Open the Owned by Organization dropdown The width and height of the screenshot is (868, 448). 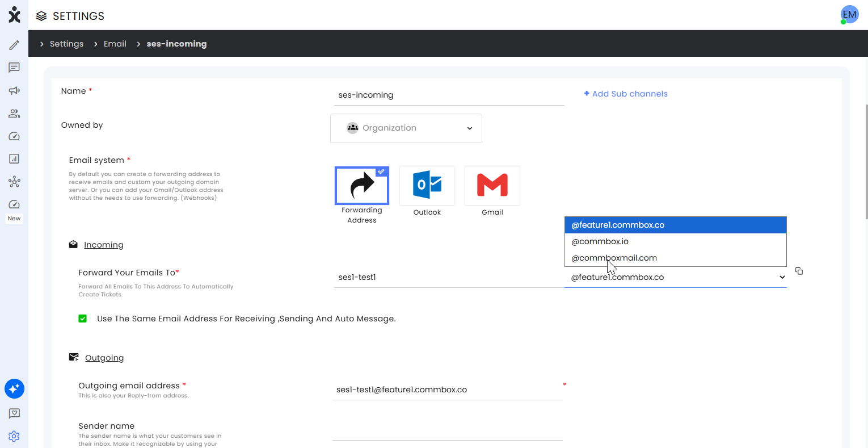tap(406, 128)
